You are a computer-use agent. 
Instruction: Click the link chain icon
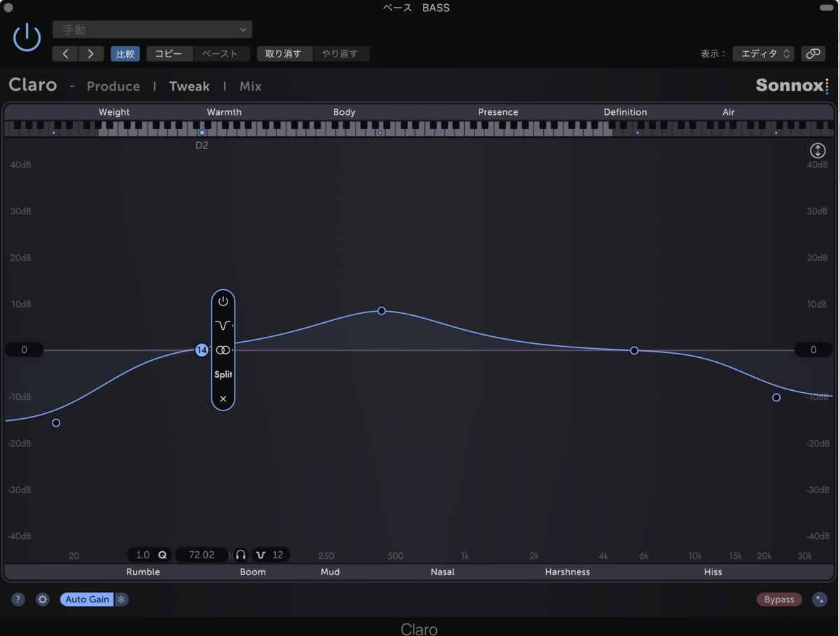pyautogui.click(x=813, y=54)
